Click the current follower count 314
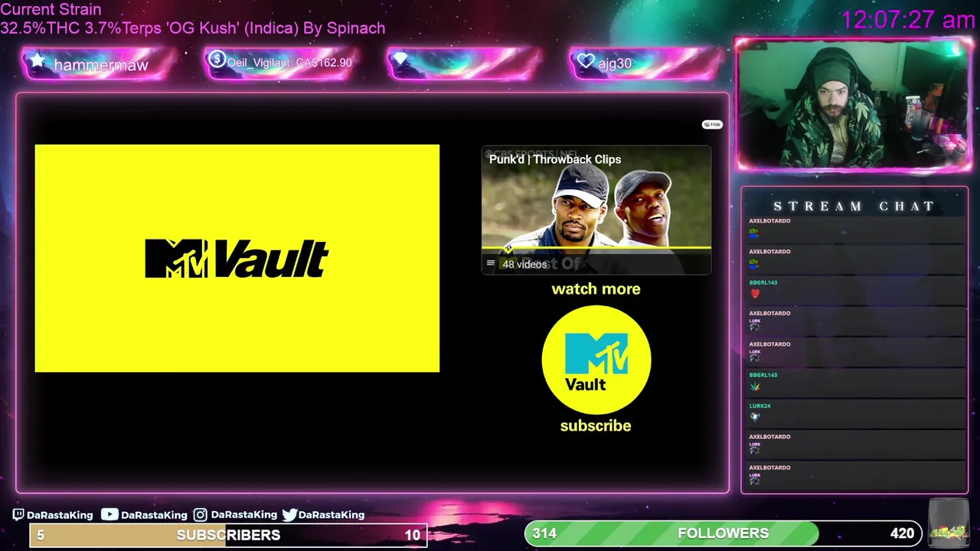This screenshot has height=551, width=980. pyautogui.click(x=544, y=533)
